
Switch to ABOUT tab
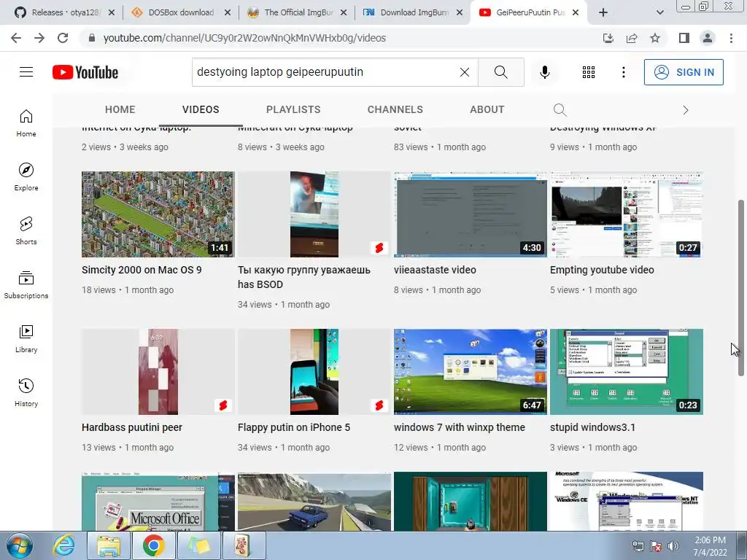point(487,109)
